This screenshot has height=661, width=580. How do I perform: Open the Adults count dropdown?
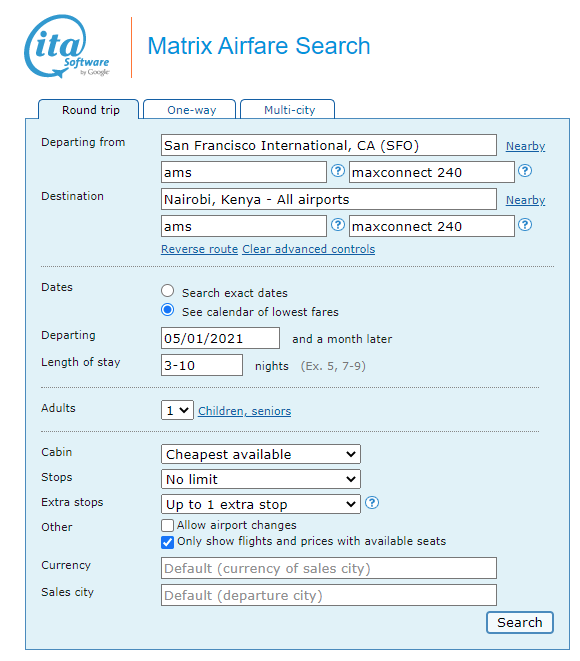tap(177, 410)
